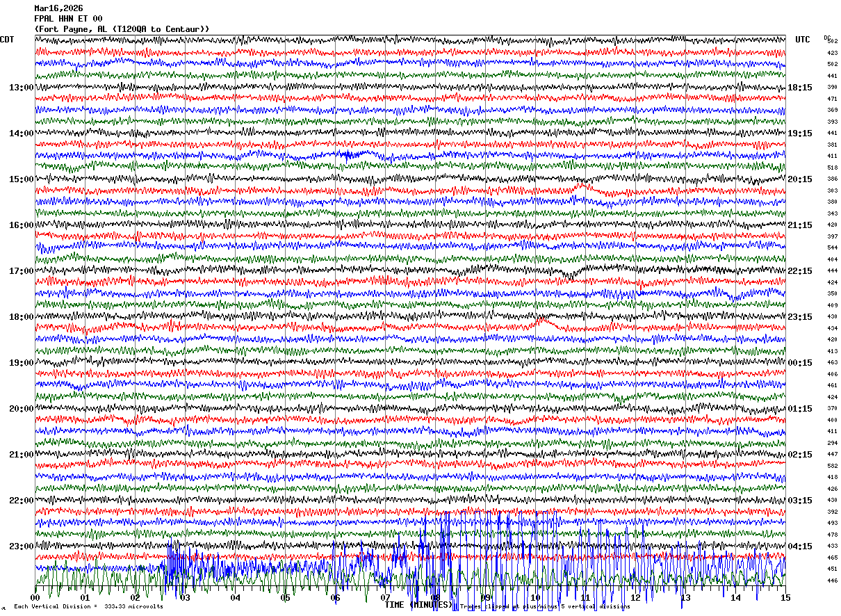Click the x-axis minute tick label "03"

pos(186,598)
